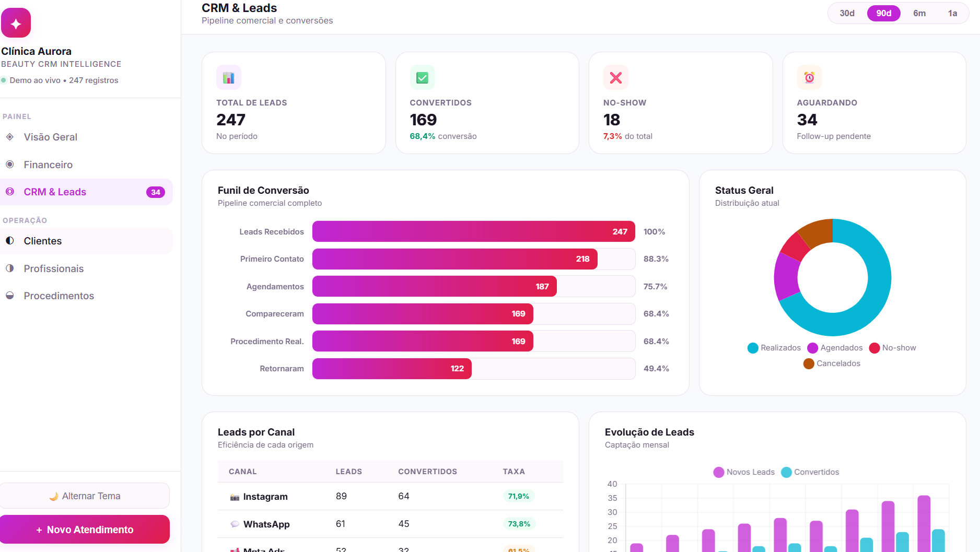Go to Clientes page
Screen dimensions: 980x552
tap(86, 241)
